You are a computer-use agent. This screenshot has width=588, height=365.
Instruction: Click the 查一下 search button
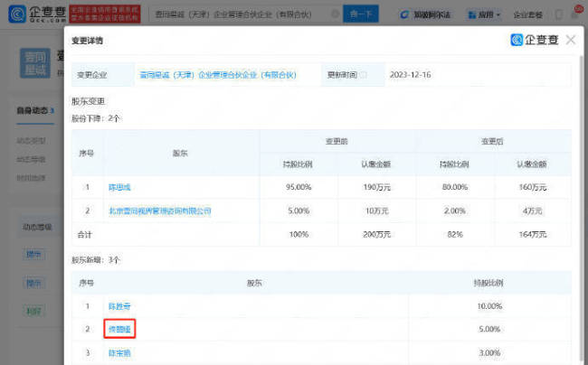pyautogui.click(x=361, y=14)
